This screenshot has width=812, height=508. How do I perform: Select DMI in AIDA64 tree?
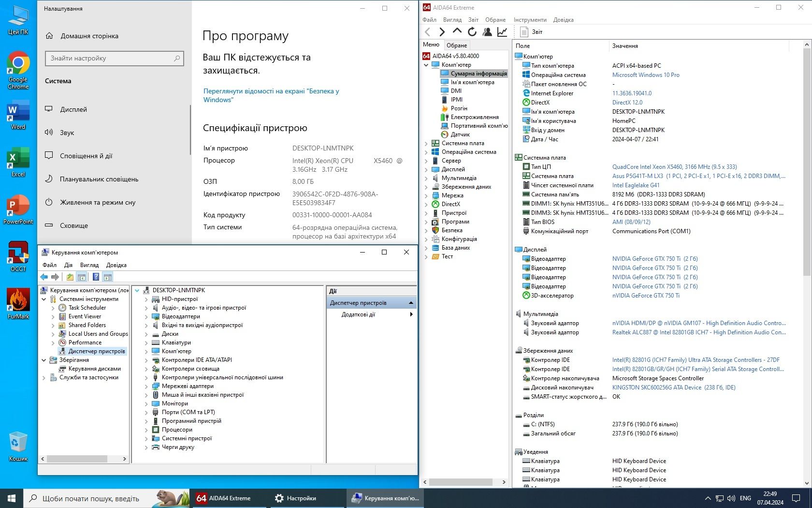coord(456,91)
